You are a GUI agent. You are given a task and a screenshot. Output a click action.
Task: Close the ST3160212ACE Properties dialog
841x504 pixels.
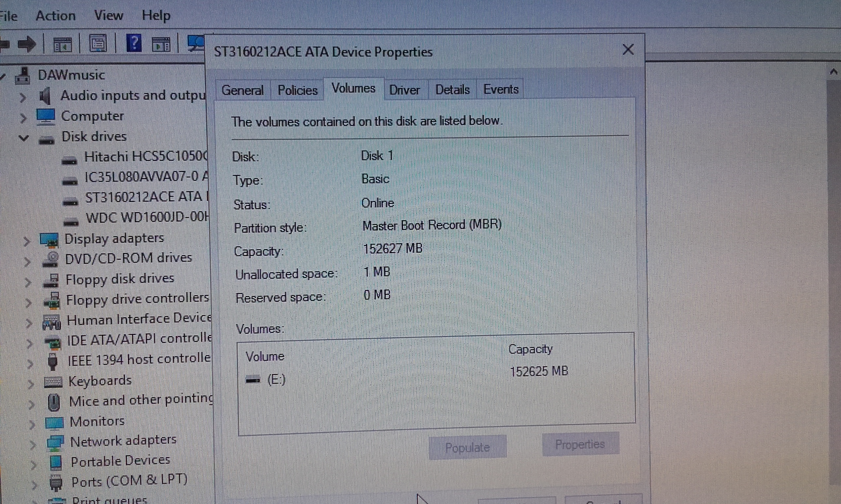(627, 50)
